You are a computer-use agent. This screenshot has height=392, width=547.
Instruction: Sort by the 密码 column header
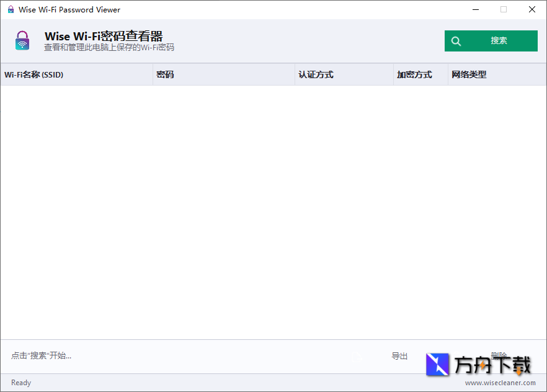(164, 74)
